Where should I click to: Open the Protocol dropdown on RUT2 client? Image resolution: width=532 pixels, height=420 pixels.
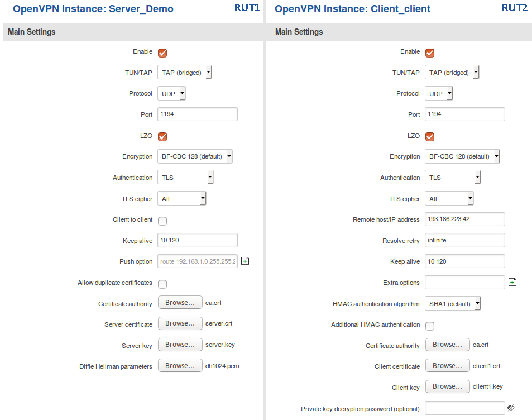coord(439,93)
